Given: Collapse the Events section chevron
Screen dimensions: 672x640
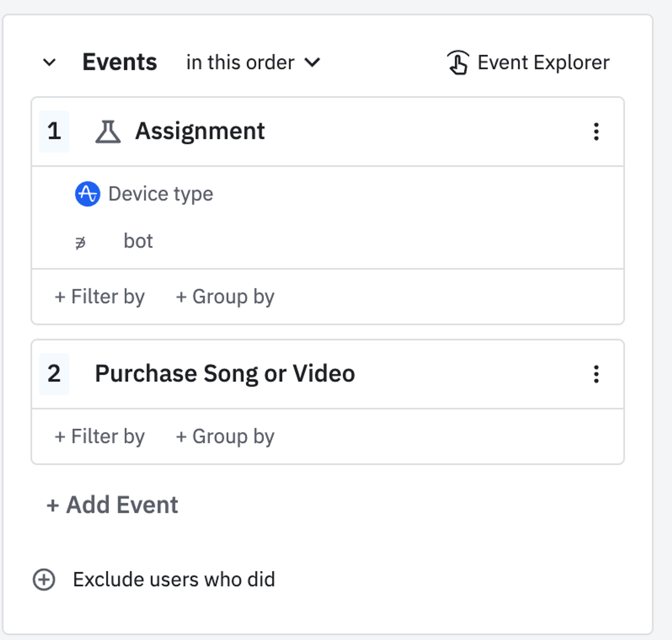Looking at the screenshot, I should pyautogui.click(x=49, y=62).
